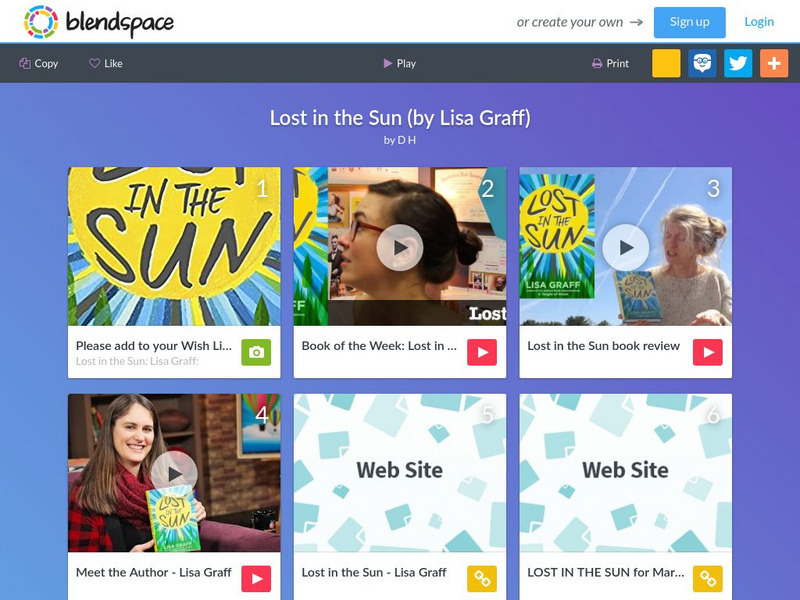
Task: Click yellow link icon for Lost in the Sun - Lisa Graff
Action: [482, 579]
